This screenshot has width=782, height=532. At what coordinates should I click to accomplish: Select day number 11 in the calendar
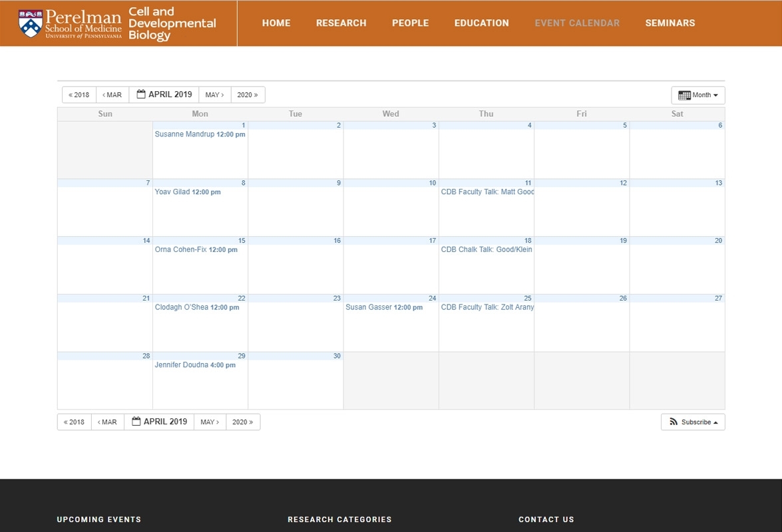(528, 184)
